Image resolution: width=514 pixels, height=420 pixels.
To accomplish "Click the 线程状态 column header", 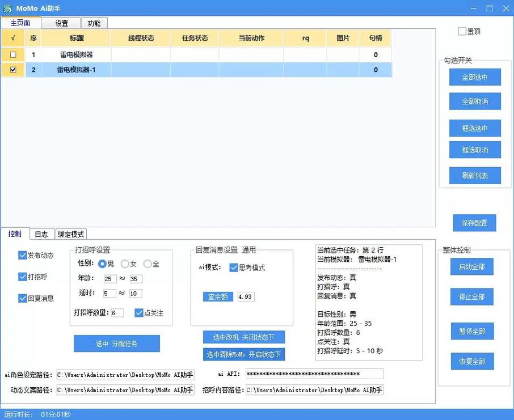I will pyautogui.click(x=141, y=38).
